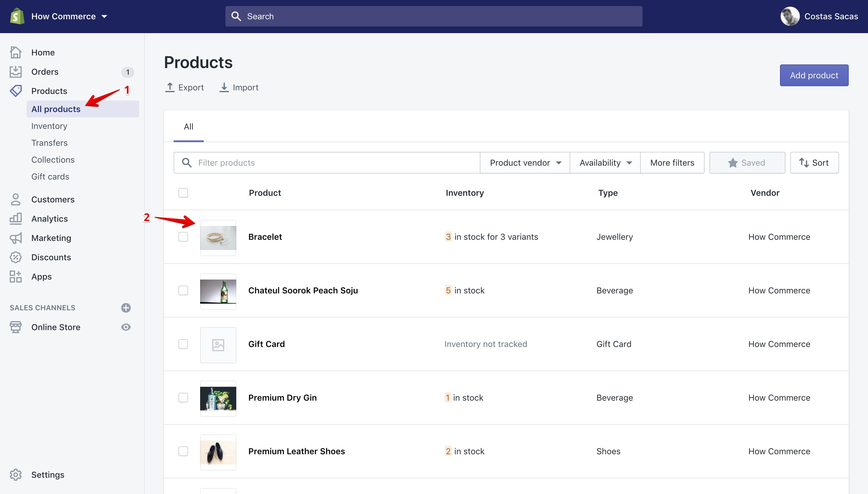Select the Chateul Soorok Peach Soju checkbox

pyautogui.click(x=183, y=290)
